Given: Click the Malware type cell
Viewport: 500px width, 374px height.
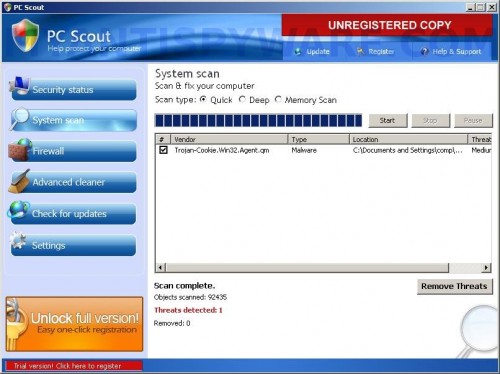Looking at the screenshot, I should [304, 150].
